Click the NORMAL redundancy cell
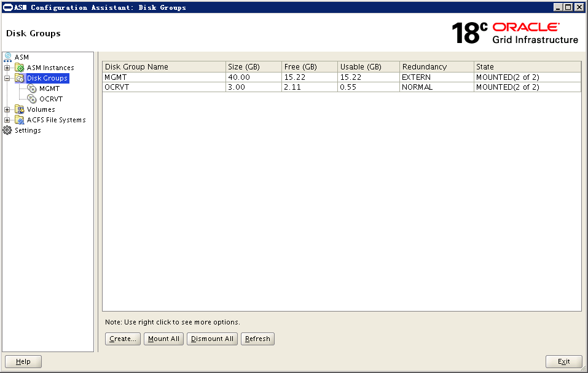Screen dimensions: 588x373 coord(437,87)
